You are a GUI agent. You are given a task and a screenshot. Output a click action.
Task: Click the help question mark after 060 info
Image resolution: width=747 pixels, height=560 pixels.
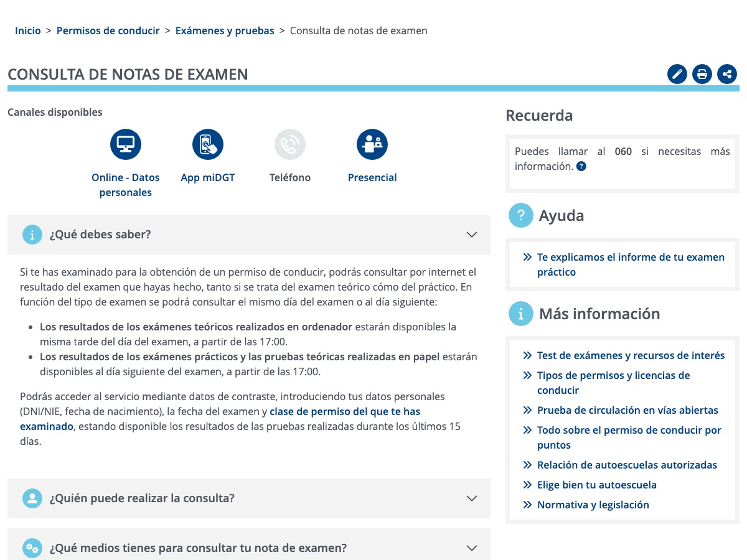[581, 166]
